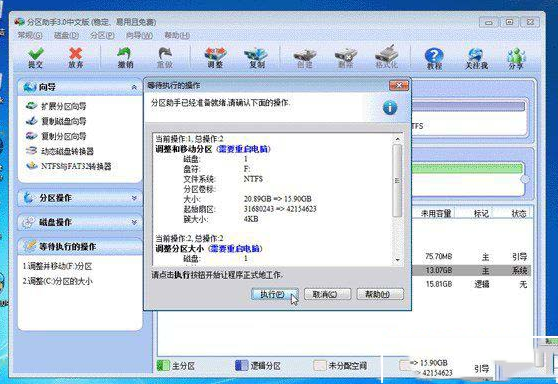The image size is (558, 384).
Task: Click the 重做 (Redo) toolbar icon
Action: (165, 57)
